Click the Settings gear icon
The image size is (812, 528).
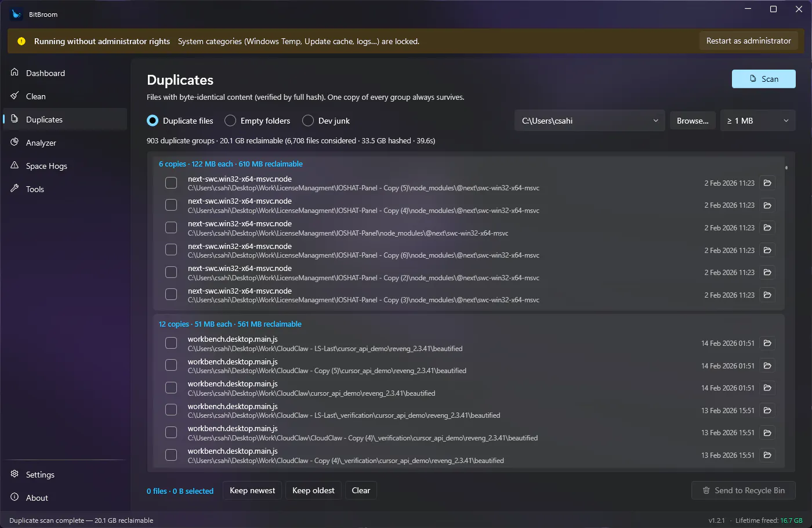(14, 474)
